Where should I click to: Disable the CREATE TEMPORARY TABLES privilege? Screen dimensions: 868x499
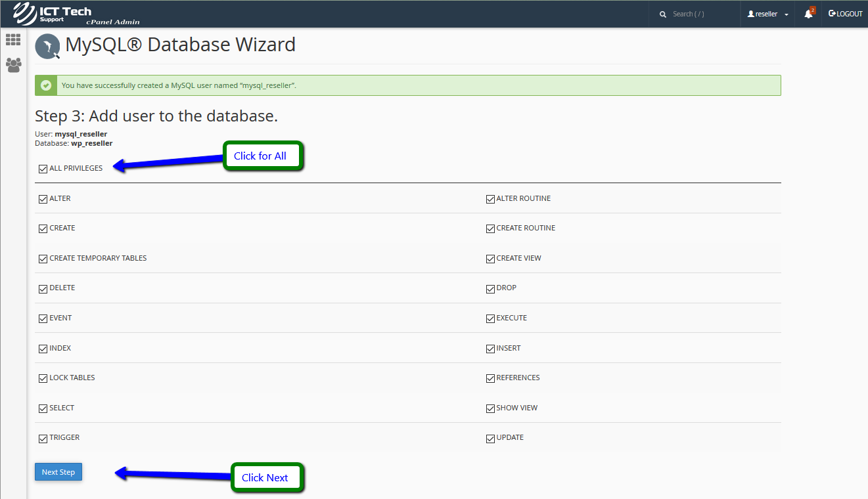pos(43,259)
